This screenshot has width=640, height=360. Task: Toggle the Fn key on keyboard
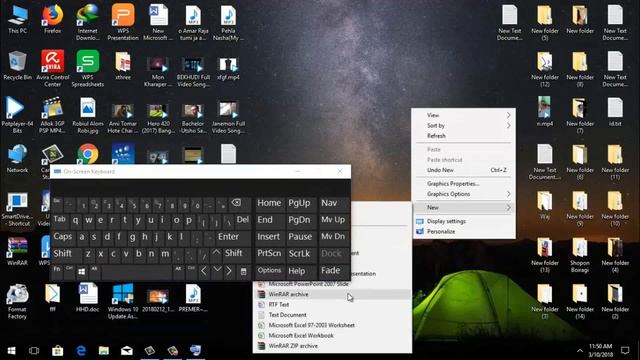[x=57, y=271]
